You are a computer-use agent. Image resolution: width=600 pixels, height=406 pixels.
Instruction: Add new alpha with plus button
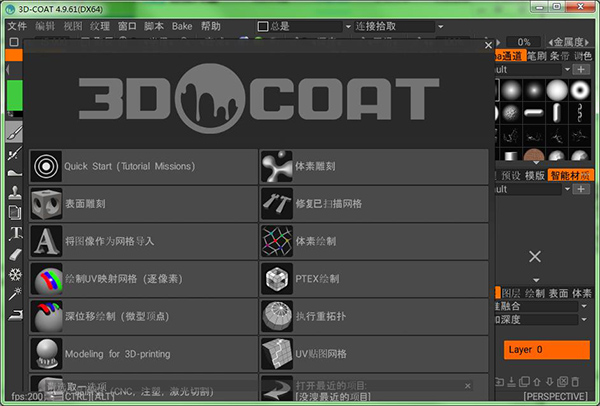click(581, 70)
